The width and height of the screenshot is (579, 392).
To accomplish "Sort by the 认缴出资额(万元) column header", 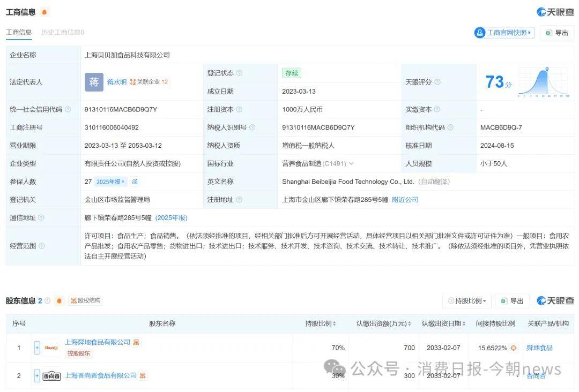I will pyautogui.click(x=384, y=323).
